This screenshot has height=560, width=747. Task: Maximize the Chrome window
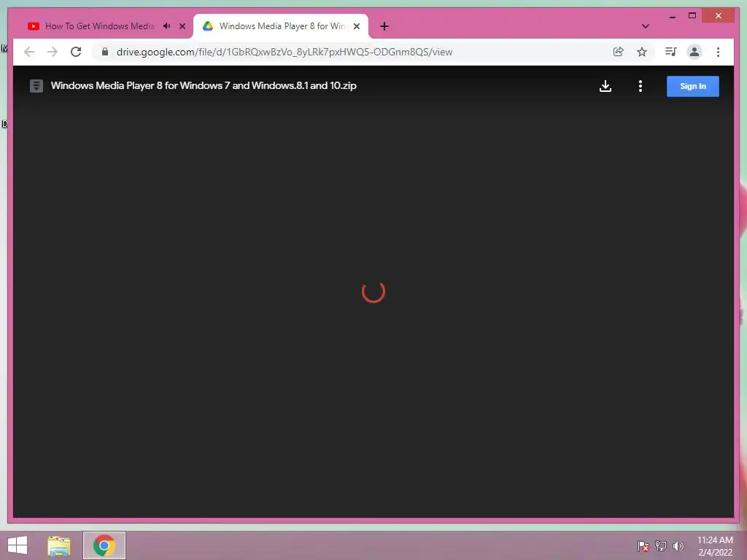tap(692, 16)
